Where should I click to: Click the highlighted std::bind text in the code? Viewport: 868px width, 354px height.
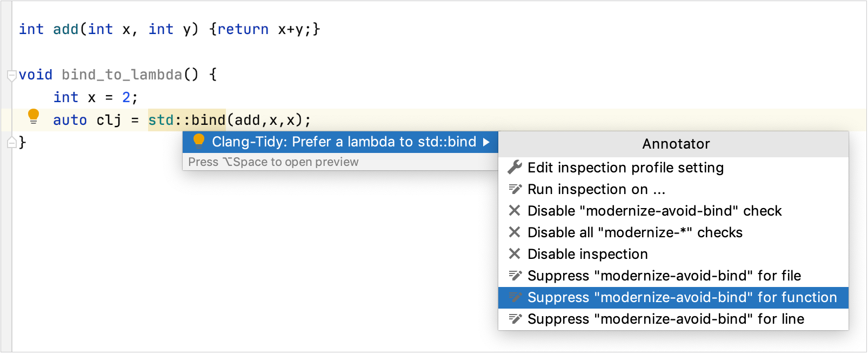(186, 119)
